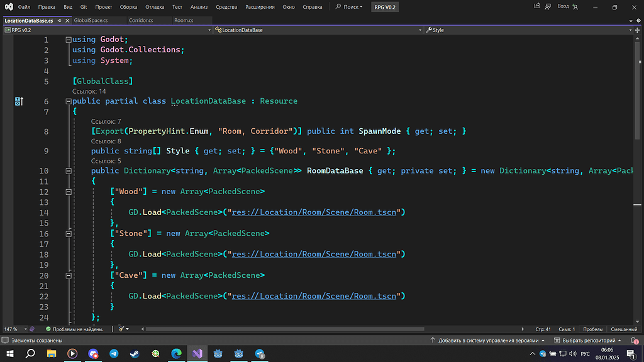Click the share icon in the title bar

click(538, 6)
